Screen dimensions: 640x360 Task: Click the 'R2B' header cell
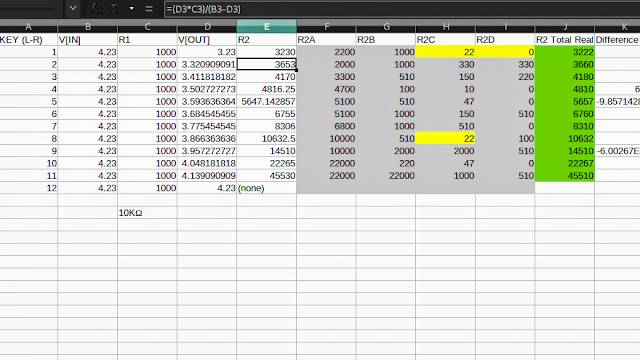pyautogui.click(x=386, y=40)
